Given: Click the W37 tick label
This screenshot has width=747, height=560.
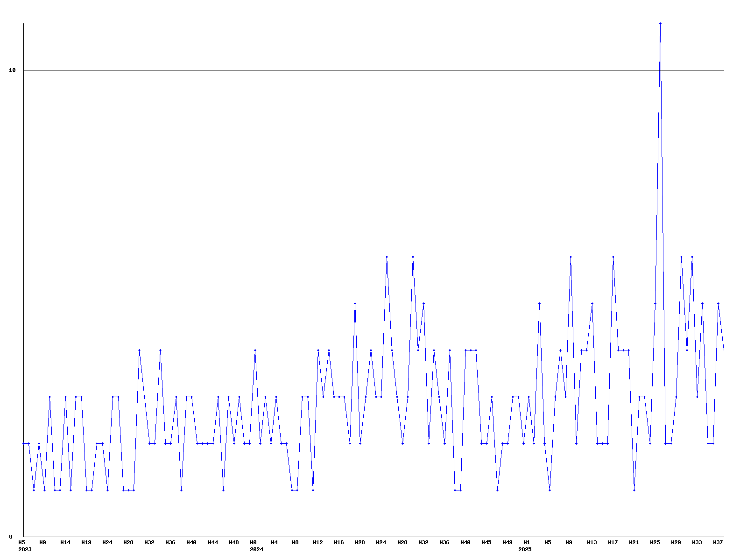Looking at the screenshot, I should (718, 542).
